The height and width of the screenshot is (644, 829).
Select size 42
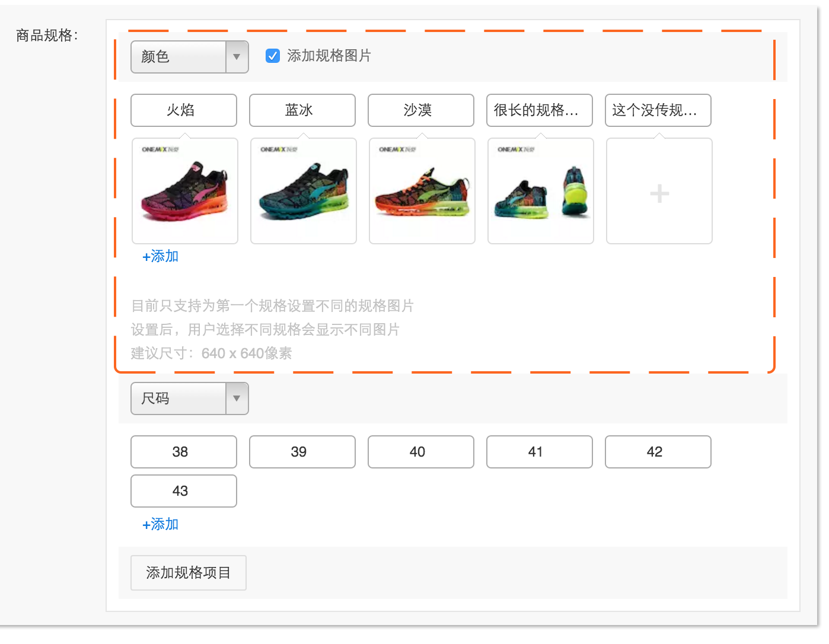coord(658,452)
